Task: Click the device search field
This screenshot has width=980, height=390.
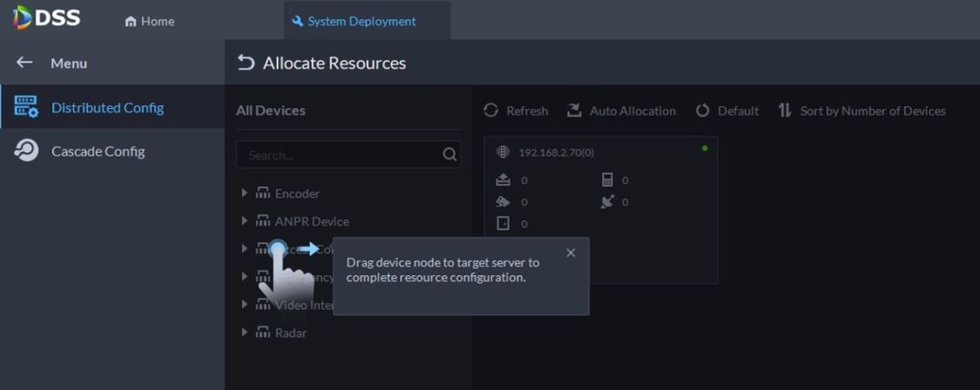Action: coord(340,155)
